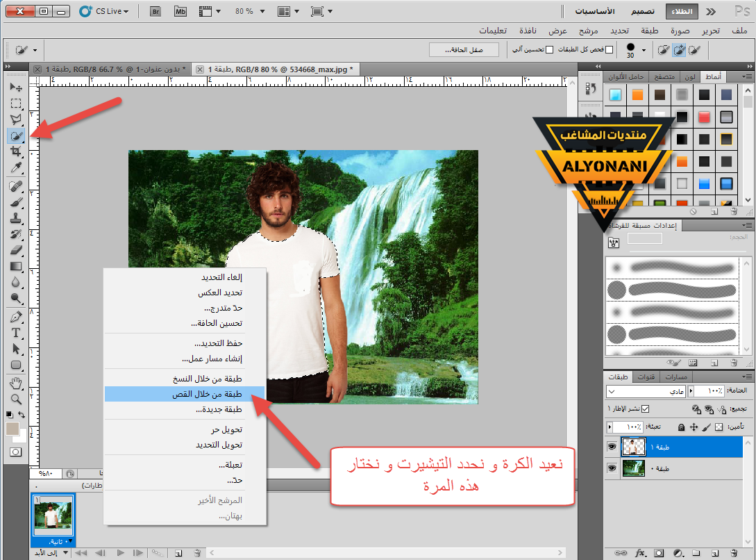Choose the Pen tool
The width and height of the screenshot is (756, 560).
pyautogui.click(x=16, y=316)
